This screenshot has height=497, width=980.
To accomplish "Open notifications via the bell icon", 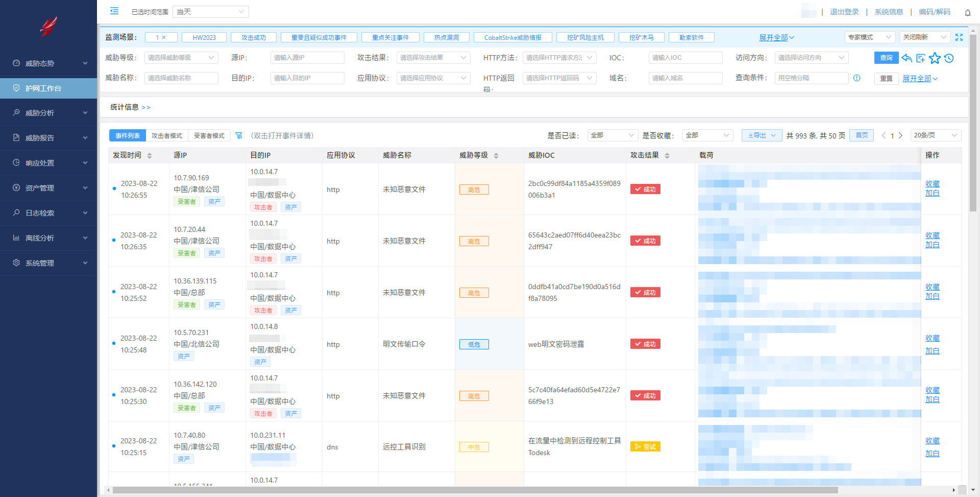I will [968, 13].
